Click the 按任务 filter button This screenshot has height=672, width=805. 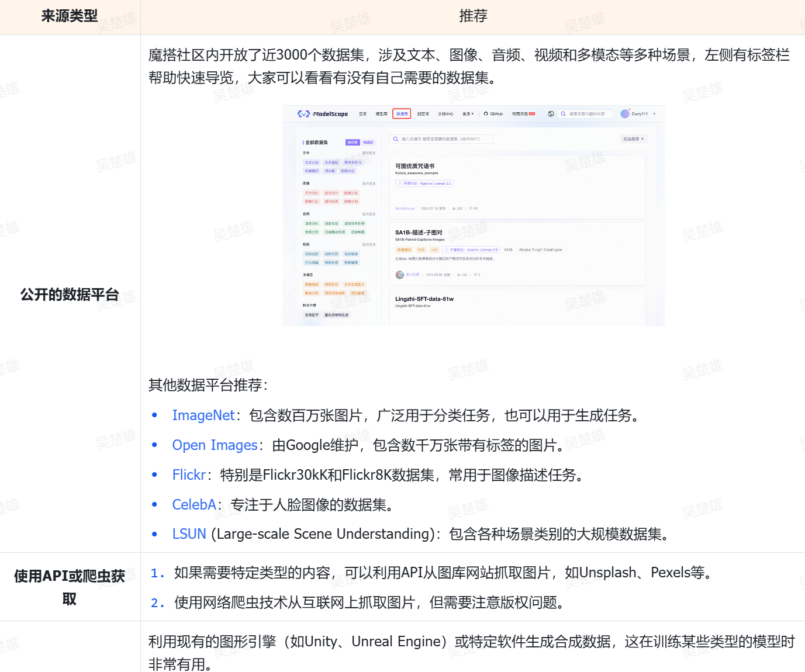[353, 143]
